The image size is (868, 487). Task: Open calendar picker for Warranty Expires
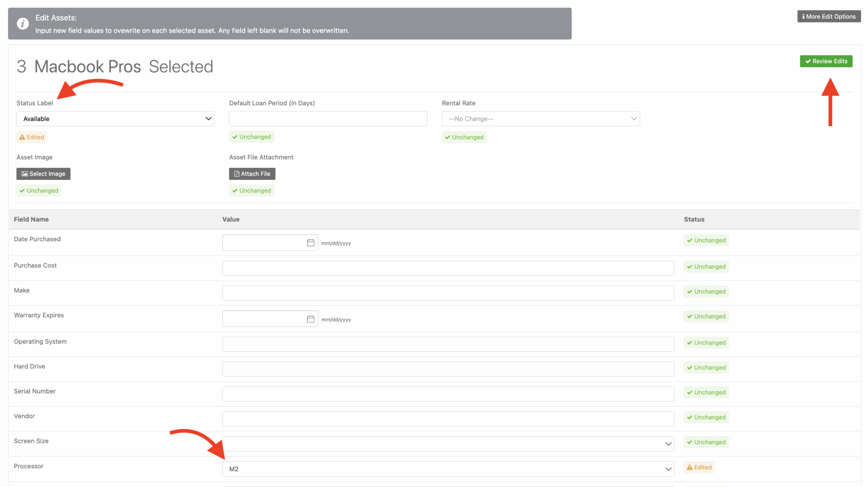pos(311,319)
